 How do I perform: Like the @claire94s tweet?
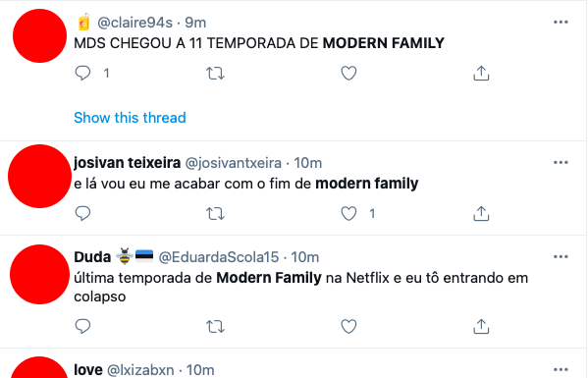pos(348,73)
